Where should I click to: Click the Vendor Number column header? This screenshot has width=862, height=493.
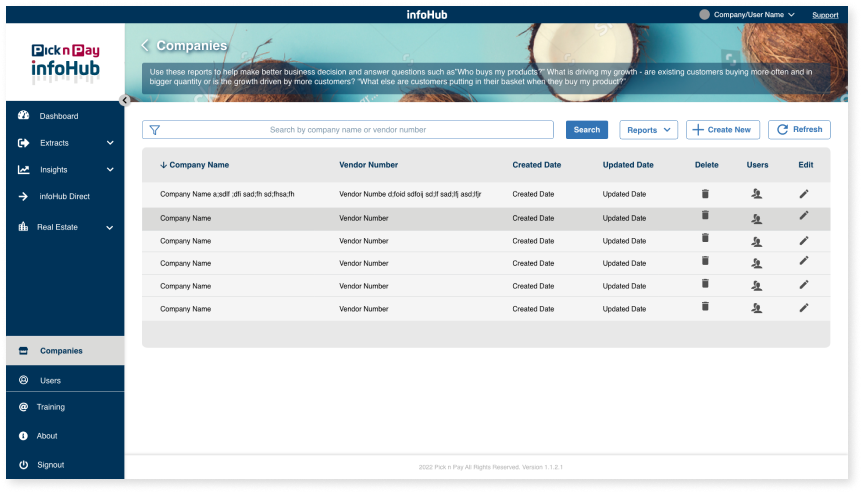[x=368, y=165]
